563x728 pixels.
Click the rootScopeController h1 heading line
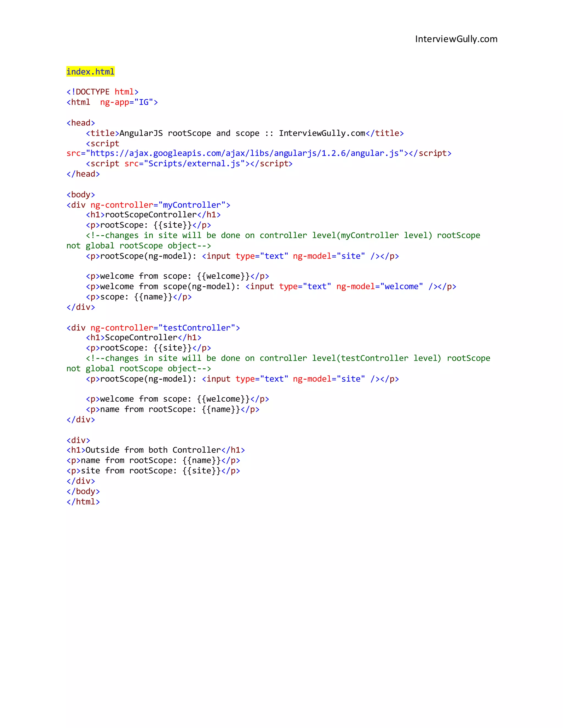click(x=153, y=215)
